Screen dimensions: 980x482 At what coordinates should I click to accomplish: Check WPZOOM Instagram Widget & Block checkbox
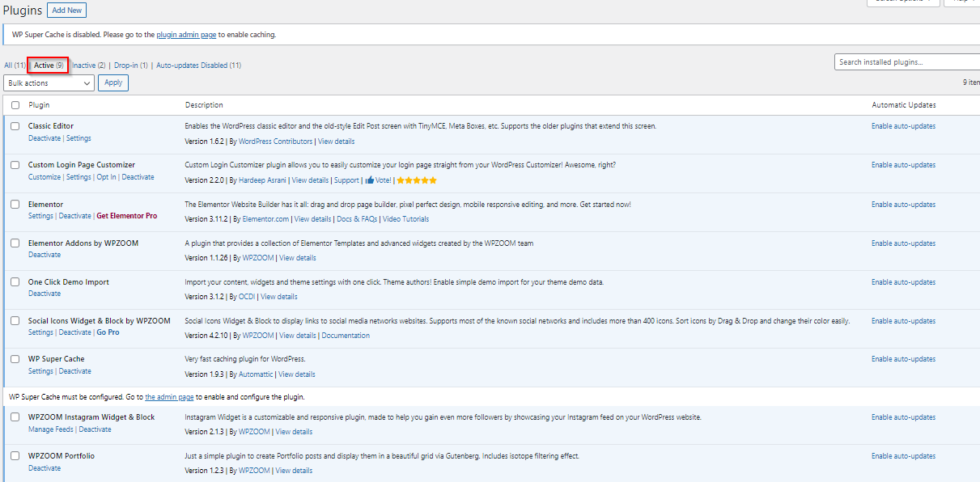coord(15,417)
